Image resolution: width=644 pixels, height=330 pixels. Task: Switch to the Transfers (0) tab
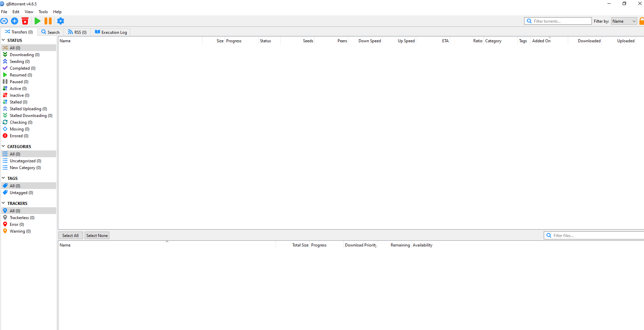coord(19,32)
